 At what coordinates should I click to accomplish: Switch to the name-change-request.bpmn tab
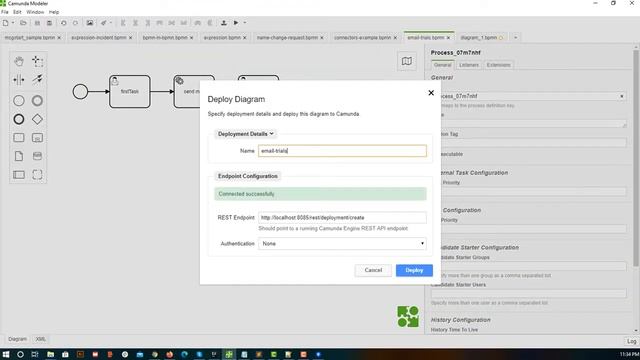287,38
